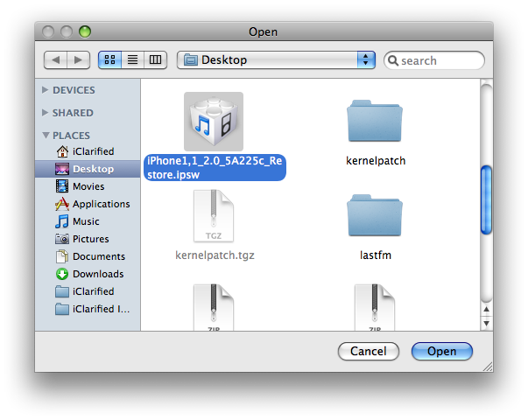Select the kernelpatch.tgz archive icon

pyautogui.click(x=213, y=216)
